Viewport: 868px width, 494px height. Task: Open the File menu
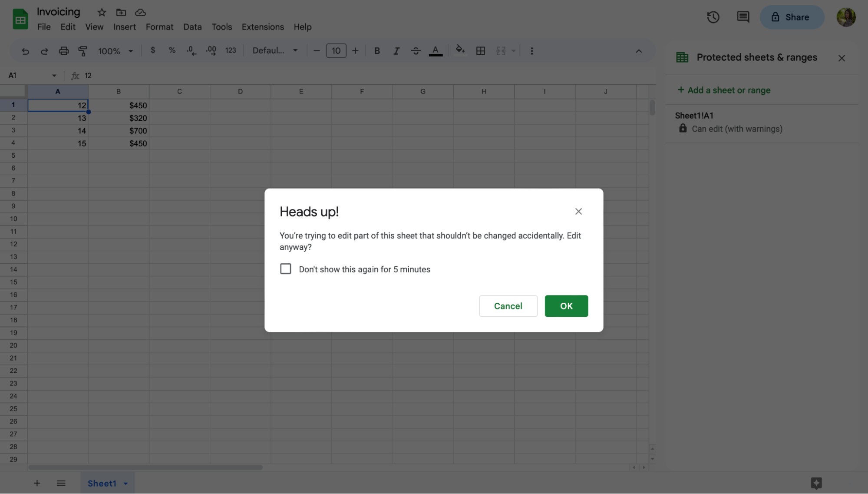coord(44,27)
